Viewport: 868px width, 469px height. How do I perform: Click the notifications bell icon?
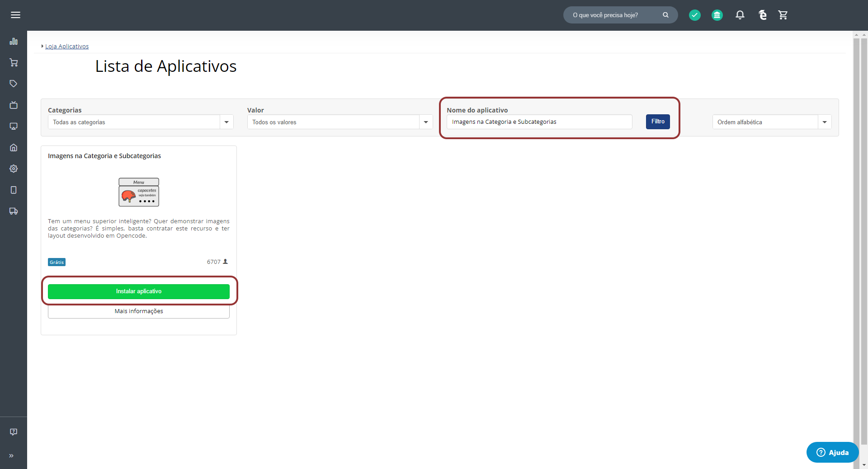(740, 15)
